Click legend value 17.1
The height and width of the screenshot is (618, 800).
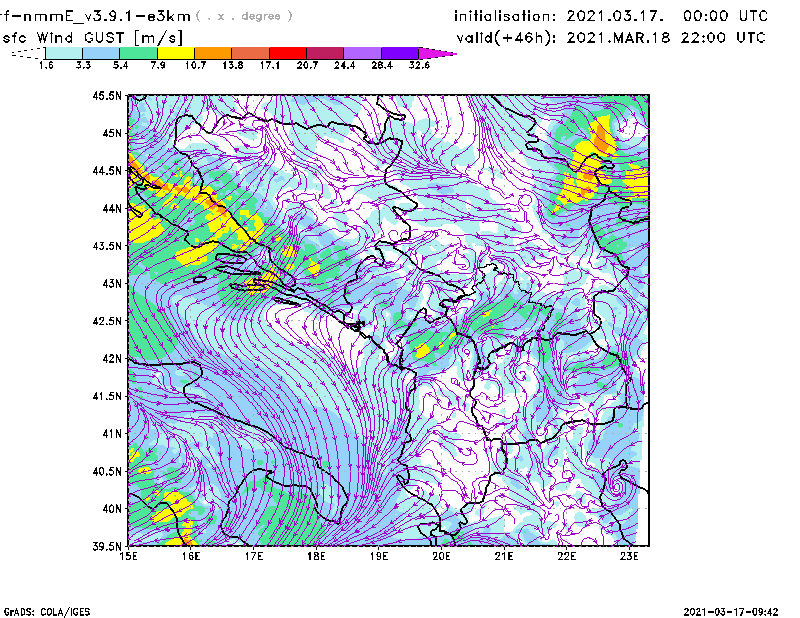click(270, 65)
